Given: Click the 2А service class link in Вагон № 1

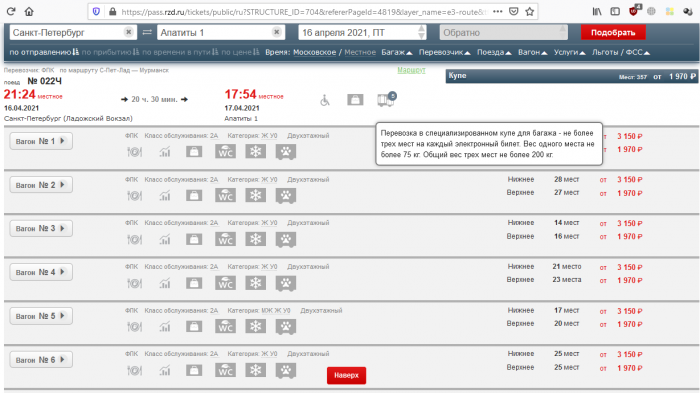Looking at the screenshot, I should (214, 136).
